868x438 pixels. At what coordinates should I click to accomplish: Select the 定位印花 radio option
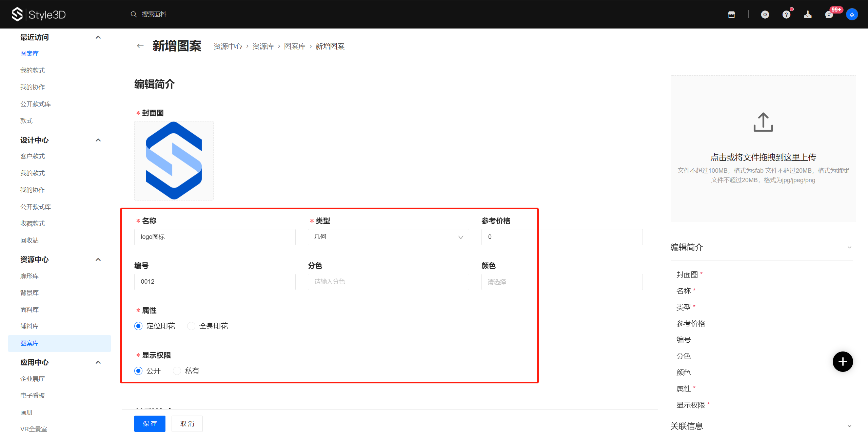(x=138, y=326)
